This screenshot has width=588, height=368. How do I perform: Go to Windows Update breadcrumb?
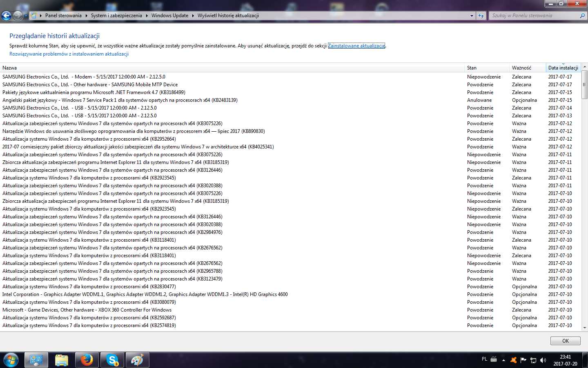click(x=170, y=16)
